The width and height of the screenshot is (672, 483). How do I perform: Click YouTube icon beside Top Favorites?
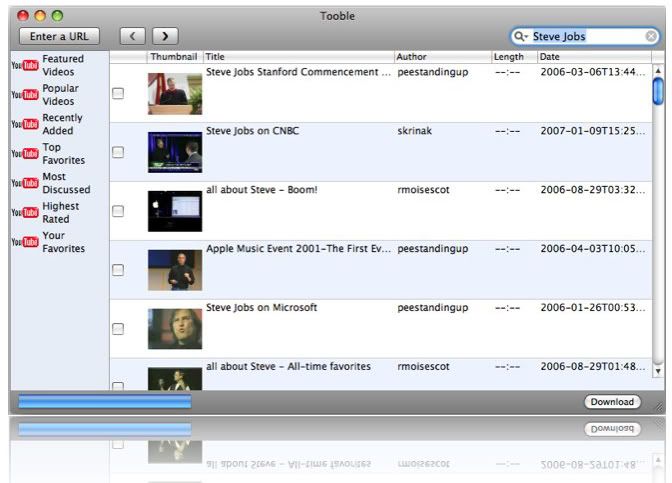click(x=25, y=153)
